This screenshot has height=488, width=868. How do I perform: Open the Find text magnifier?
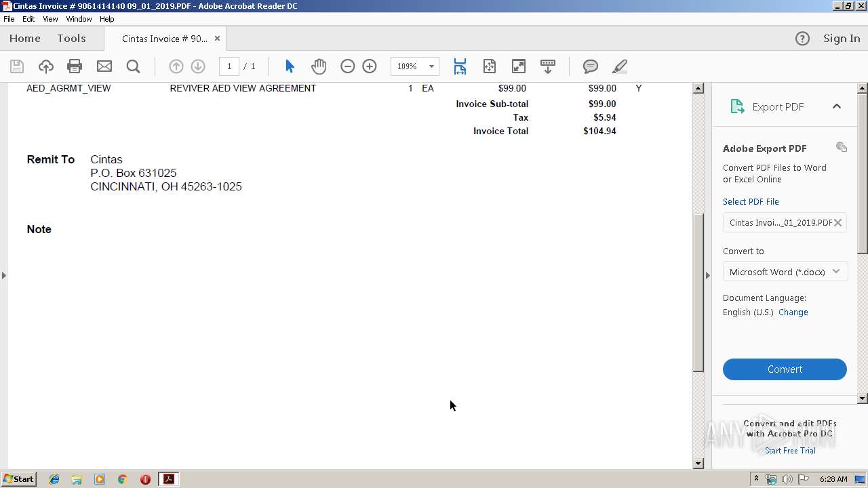(x=133, y=66)
